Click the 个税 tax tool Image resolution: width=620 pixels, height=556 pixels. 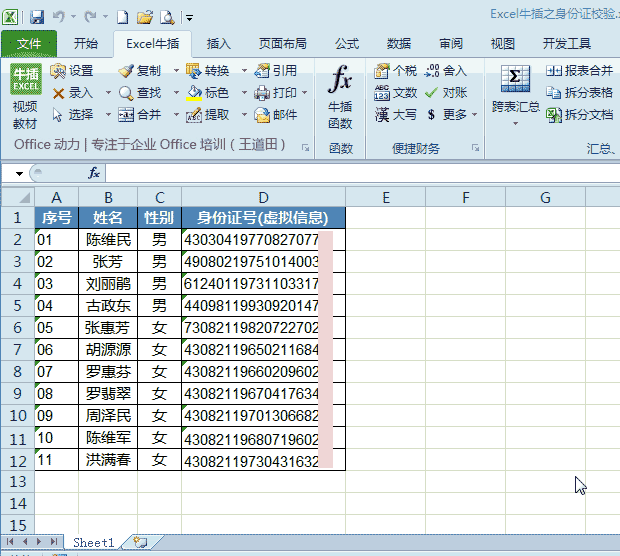click(395, 71)
